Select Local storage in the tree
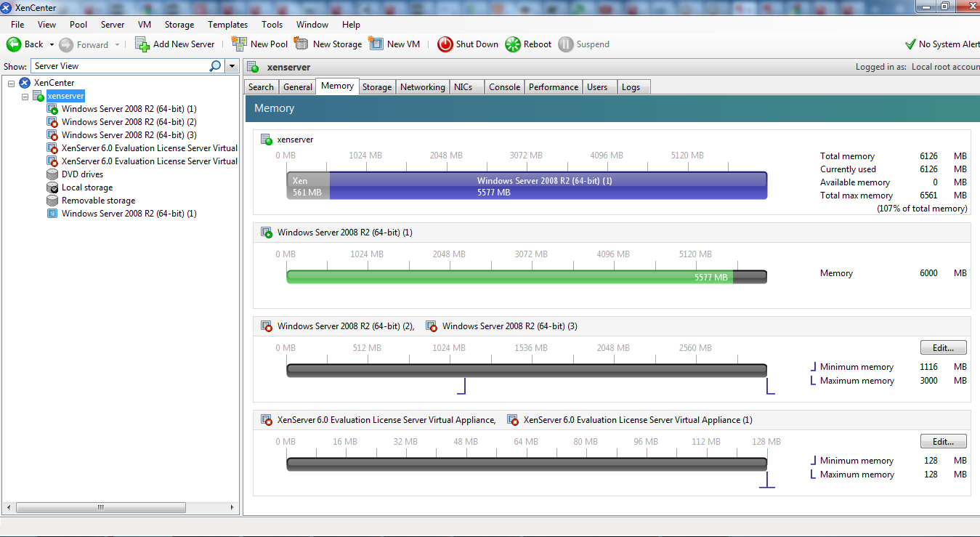Screen dimensions: 980x537 pyautogui.click(x=87, y=187)
